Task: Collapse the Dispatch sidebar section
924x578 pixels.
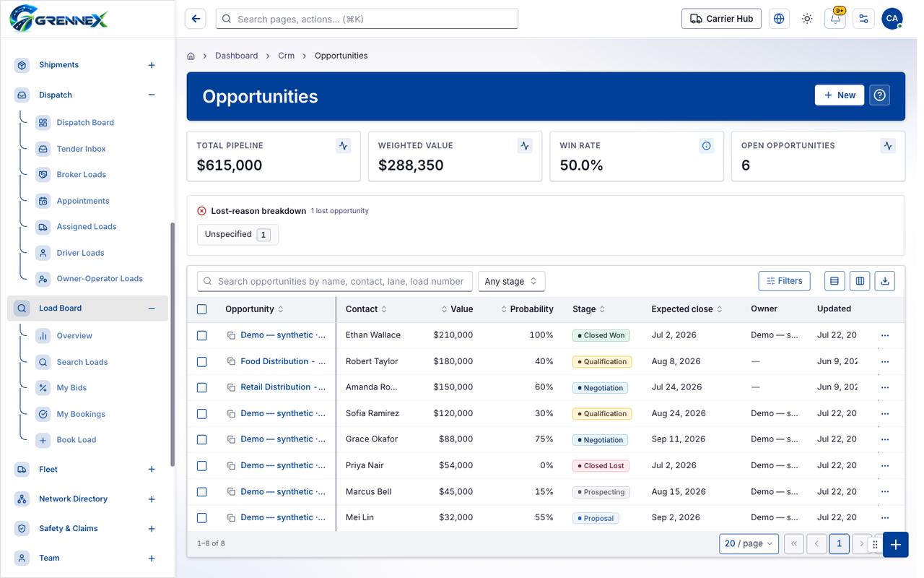Action: (x=152, y=95)
